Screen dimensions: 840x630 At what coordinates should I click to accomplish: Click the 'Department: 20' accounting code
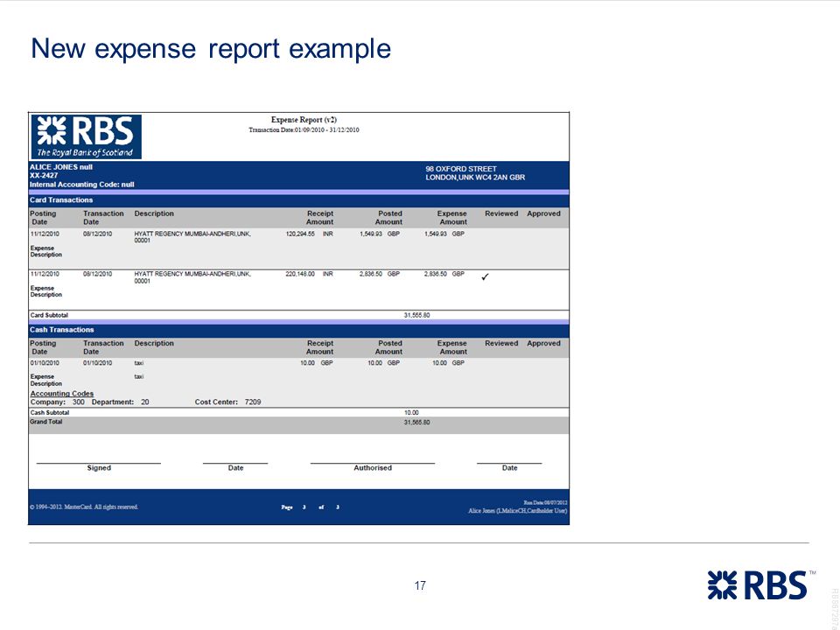[121, 402]
